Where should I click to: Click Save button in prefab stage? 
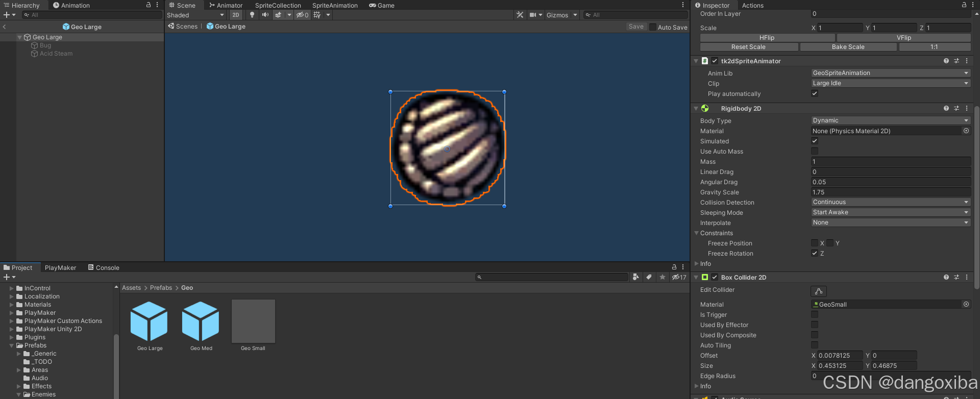pos(636,27)
